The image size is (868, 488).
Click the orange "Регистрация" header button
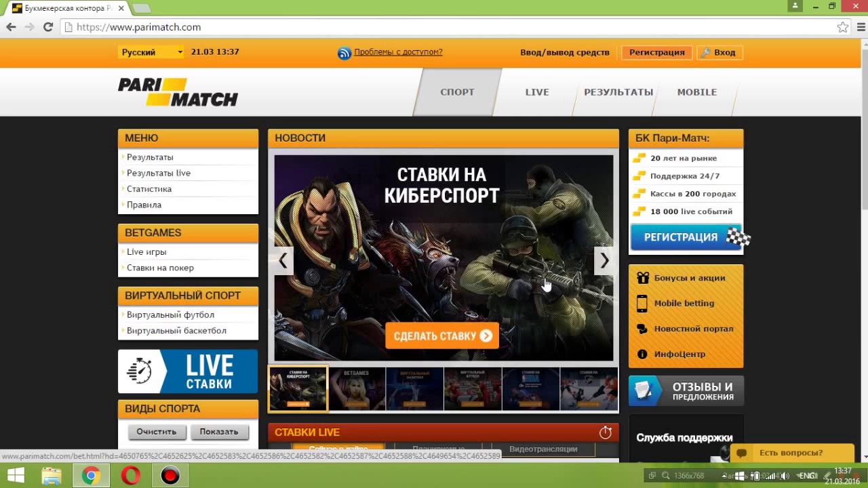[656, 52]
